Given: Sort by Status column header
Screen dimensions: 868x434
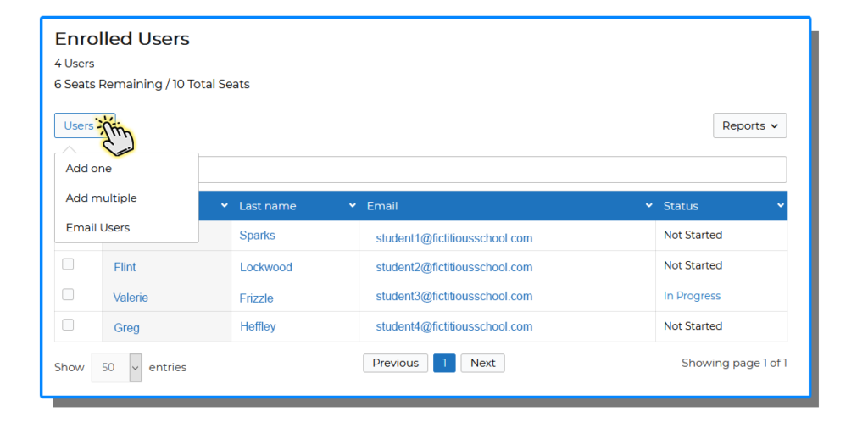Looking at the screenshot, I should tap(721, 206).
